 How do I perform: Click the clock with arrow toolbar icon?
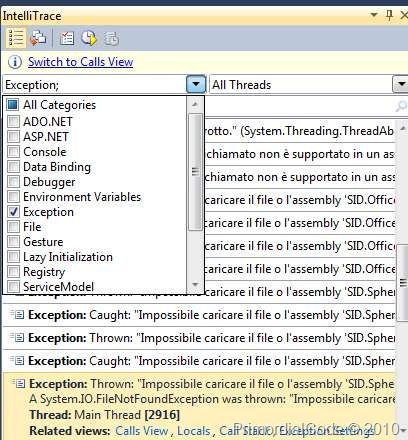[89, 38]
